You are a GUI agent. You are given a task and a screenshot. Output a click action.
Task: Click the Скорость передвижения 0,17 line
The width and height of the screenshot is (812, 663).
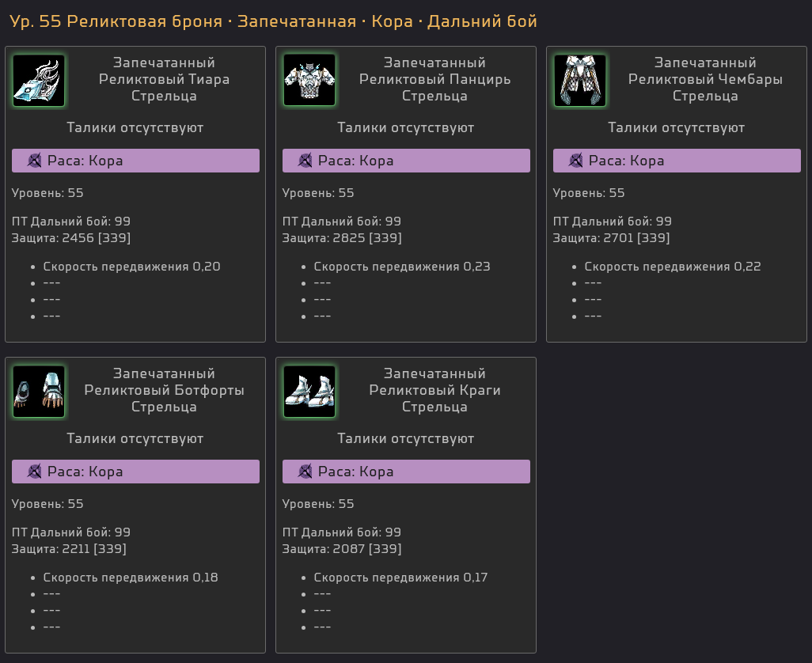click(x=400, y=578)
